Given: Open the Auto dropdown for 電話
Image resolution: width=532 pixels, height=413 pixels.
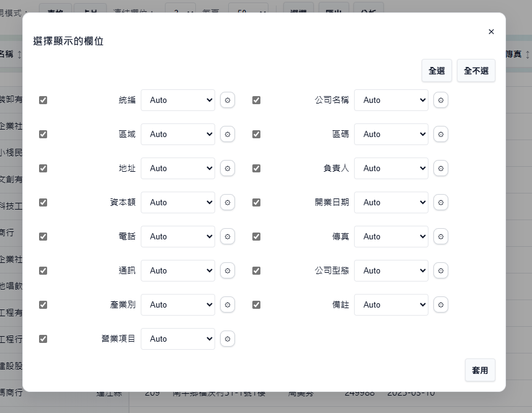Looking at the screenshot, I should tap(177, 236).
